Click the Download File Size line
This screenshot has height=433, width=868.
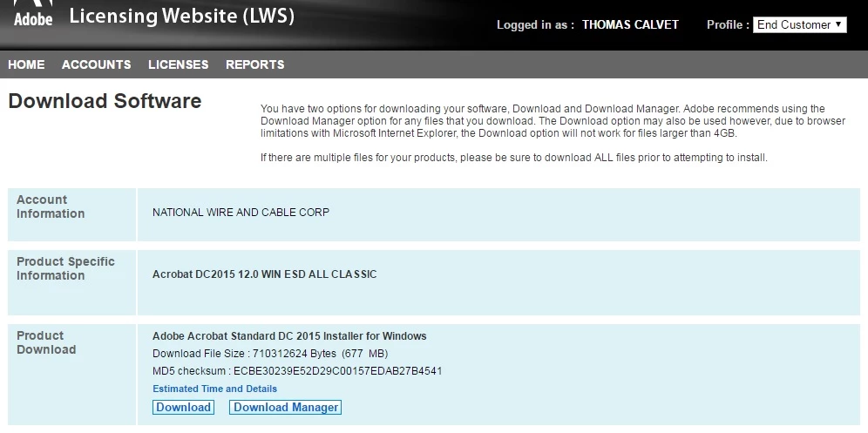click(270, 353)
